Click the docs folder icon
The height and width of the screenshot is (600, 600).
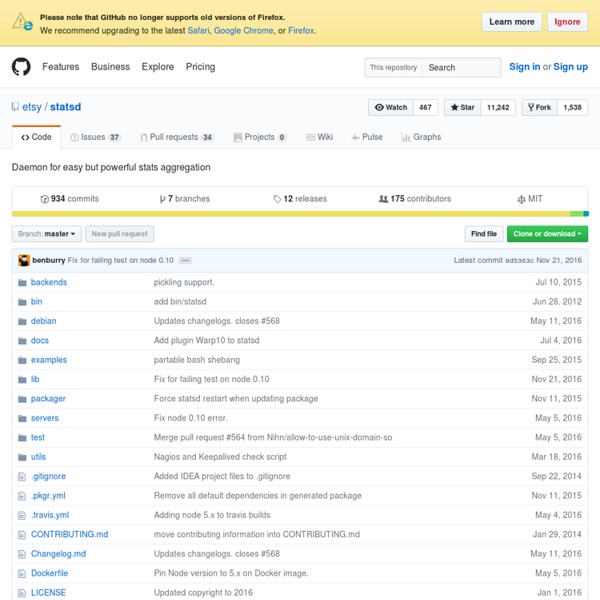click(22, 341)
